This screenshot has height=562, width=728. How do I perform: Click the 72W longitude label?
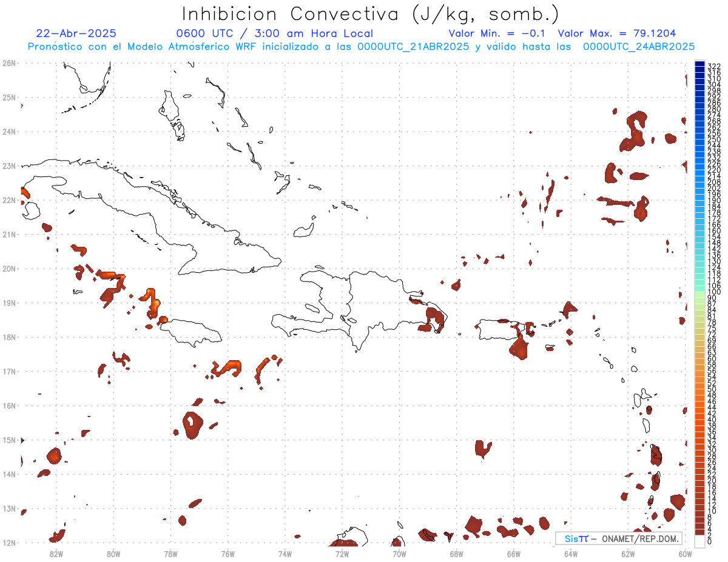click(342, 554)
